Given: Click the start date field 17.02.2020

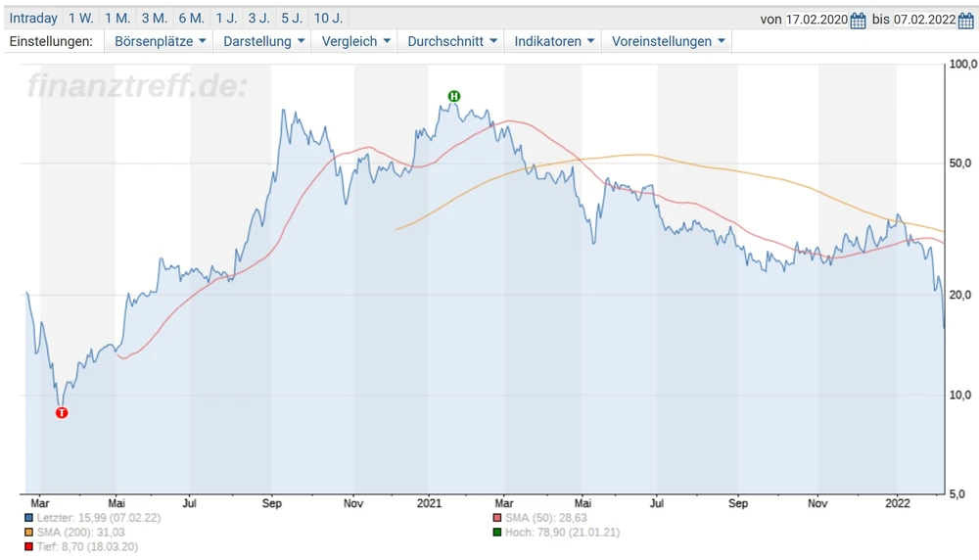Looking at the screenshot, I should [x=816, y=21].
